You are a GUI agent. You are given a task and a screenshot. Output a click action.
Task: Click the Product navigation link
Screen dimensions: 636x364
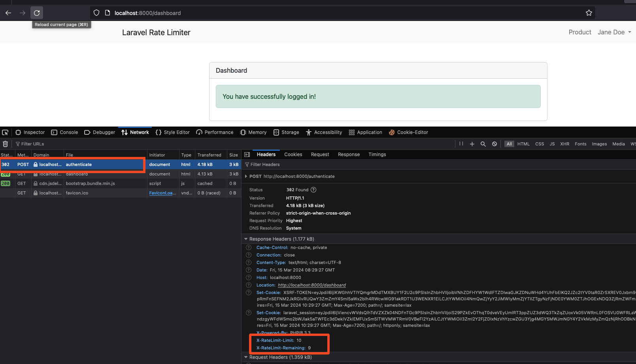coord(579,32)
